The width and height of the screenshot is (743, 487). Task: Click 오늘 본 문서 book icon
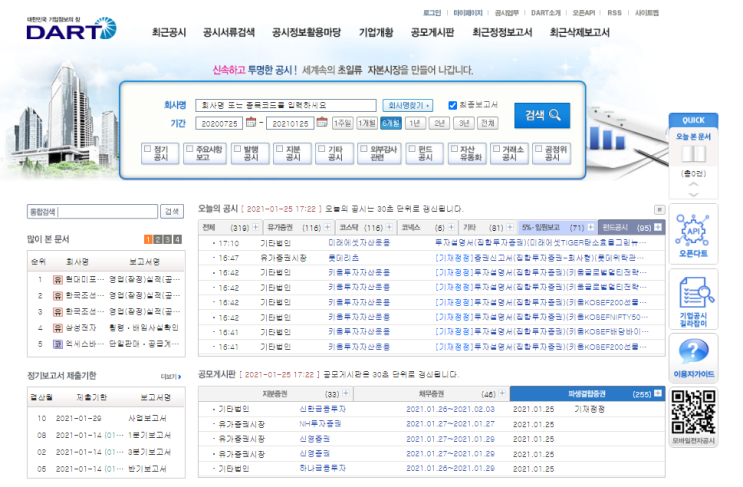[693, 154]
